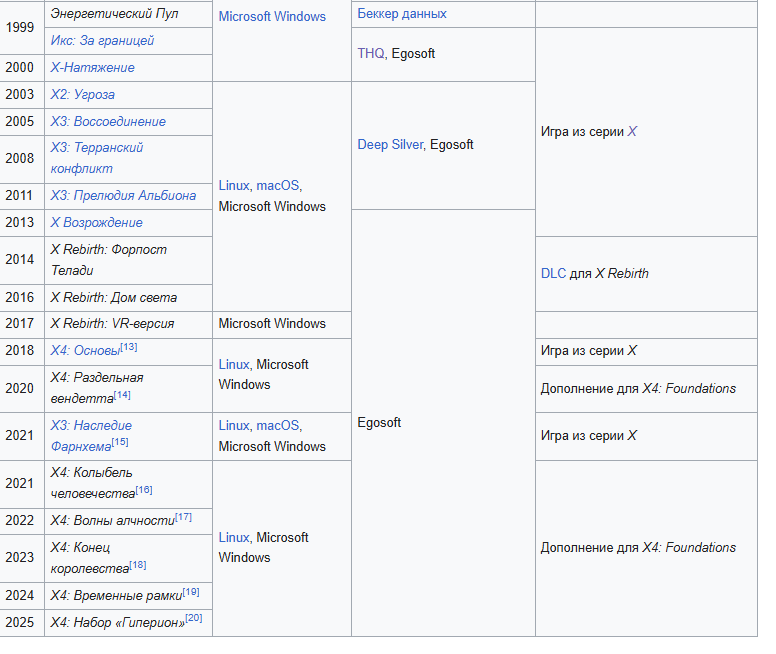Open footnote reference [18]
Viewport: 776px width, 654px height.
(138, 565)
